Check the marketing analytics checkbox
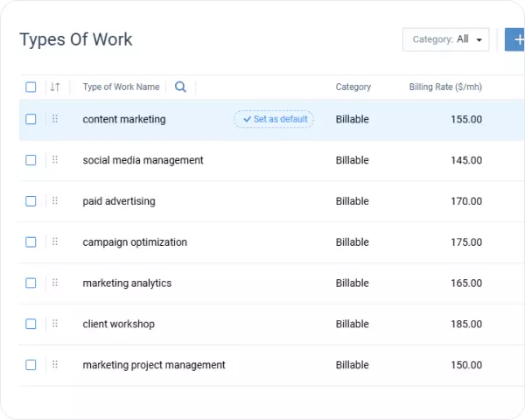This screenshot has width=525, height=420. tap(31, 283)
